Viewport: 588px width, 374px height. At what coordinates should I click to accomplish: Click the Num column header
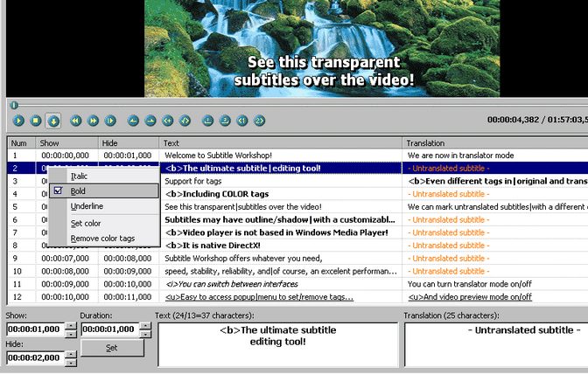pos(21,143)
